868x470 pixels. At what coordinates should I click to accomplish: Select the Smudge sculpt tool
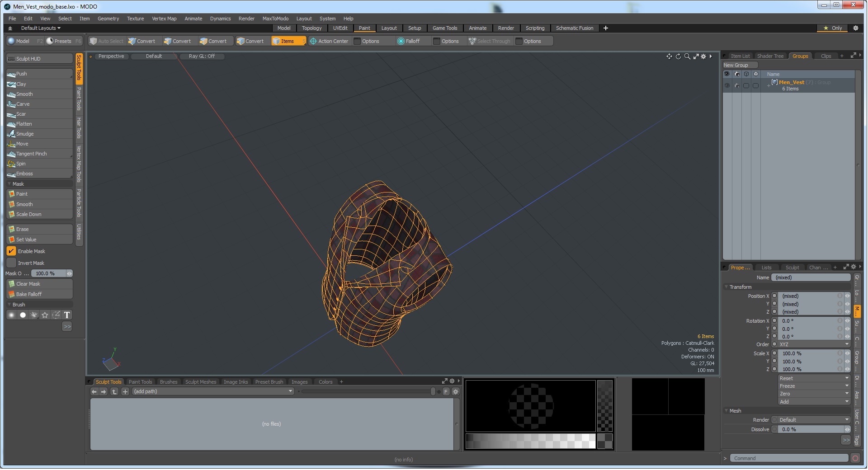39,134
